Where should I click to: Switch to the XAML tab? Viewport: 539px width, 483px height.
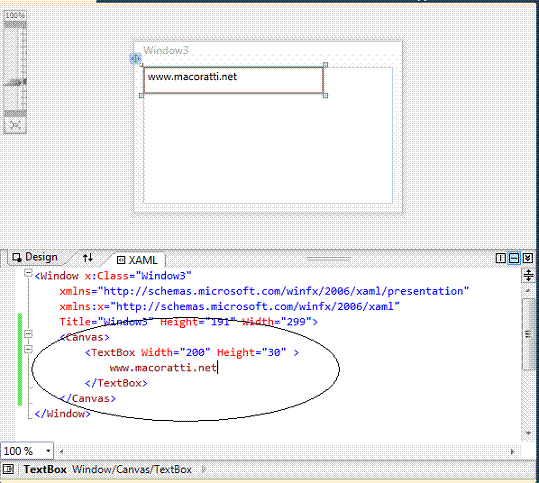click(138, 260)
